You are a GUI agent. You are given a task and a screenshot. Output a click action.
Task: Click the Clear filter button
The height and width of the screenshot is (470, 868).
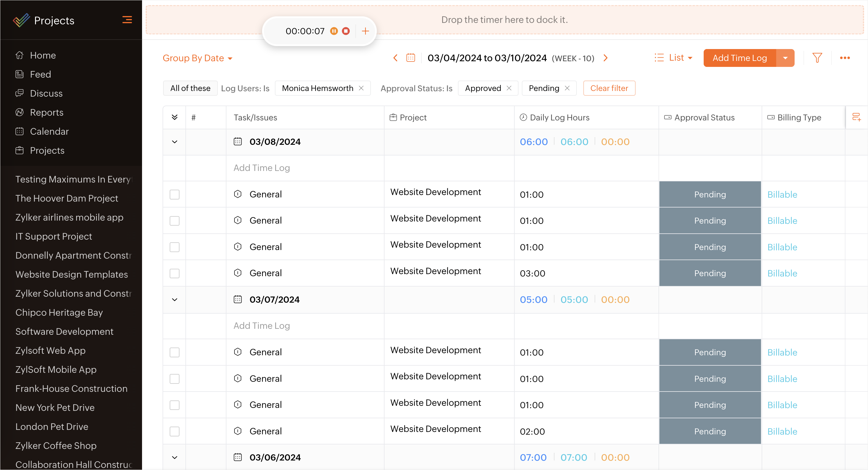(609, 88)
